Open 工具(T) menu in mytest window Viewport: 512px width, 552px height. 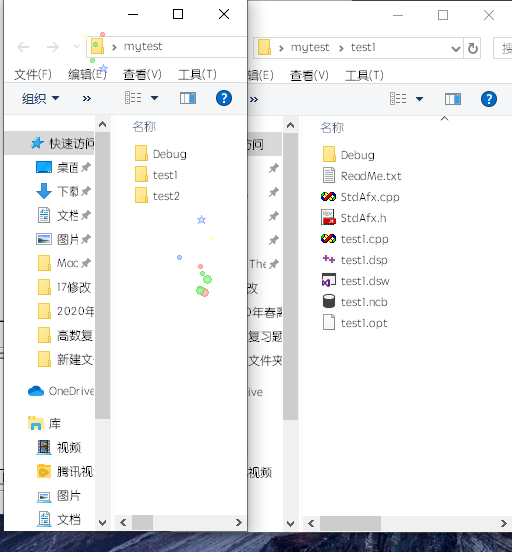point(197,74)
